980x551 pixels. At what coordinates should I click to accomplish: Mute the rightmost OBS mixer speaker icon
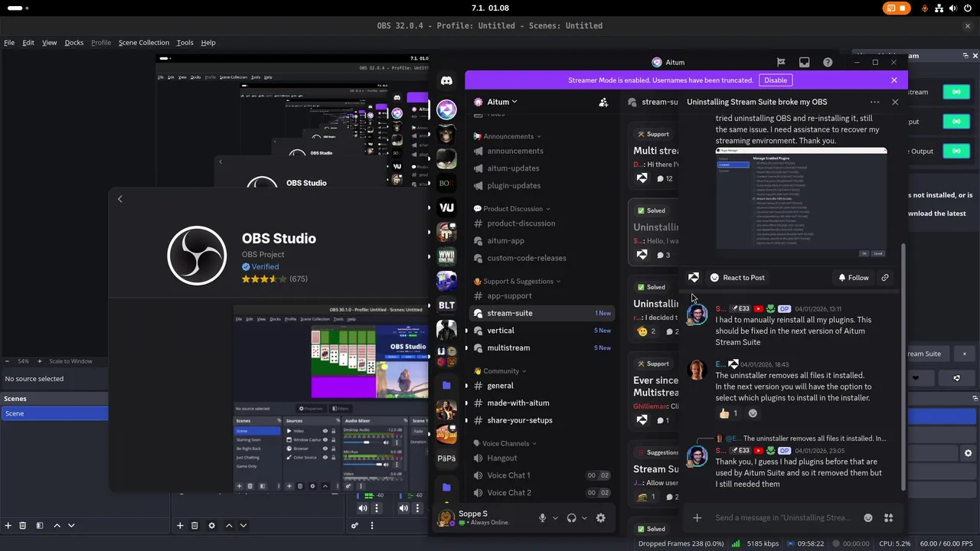pos(402,507)
